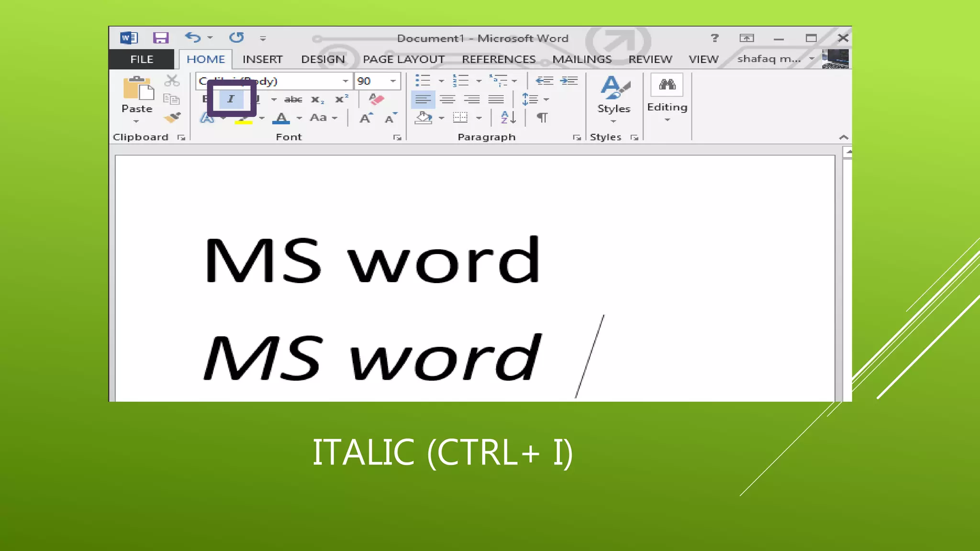Open the font size dropdown arrow
The image size is (980, 551).
click(x=393, y=81)
